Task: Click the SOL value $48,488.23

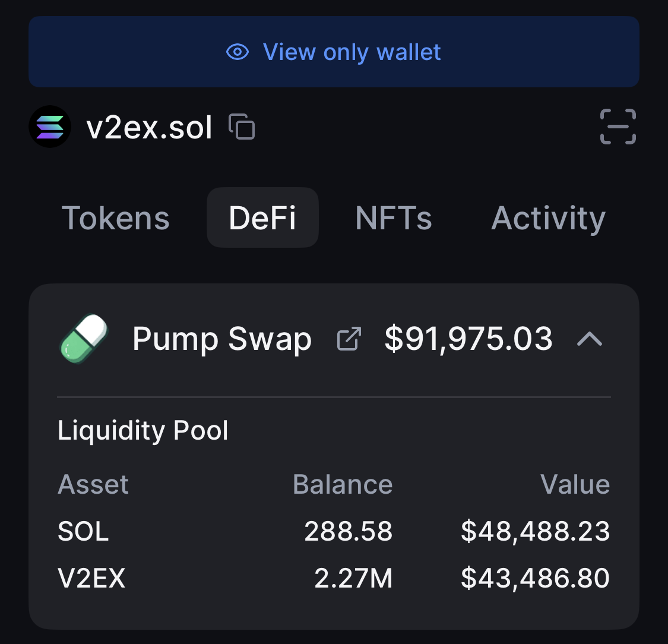Action: click(535, 531)
